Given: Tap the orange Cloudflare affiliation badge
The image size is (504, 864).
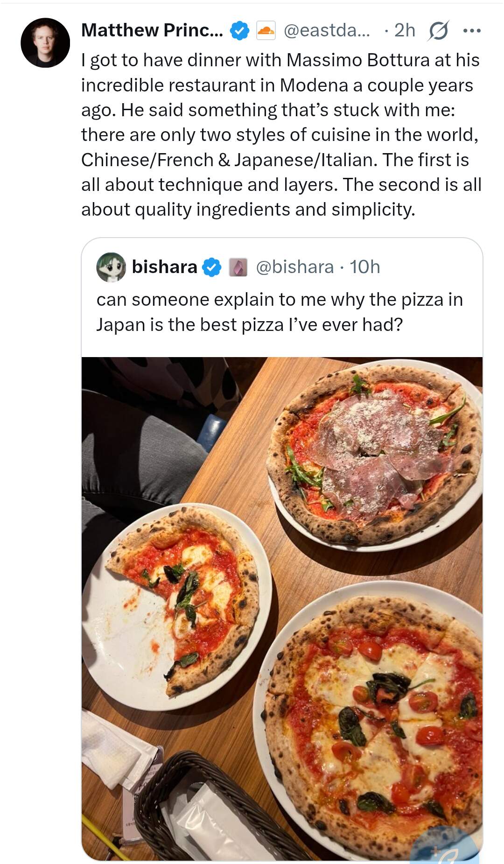Looking at the screenshot, I should [x=266, y=31].
